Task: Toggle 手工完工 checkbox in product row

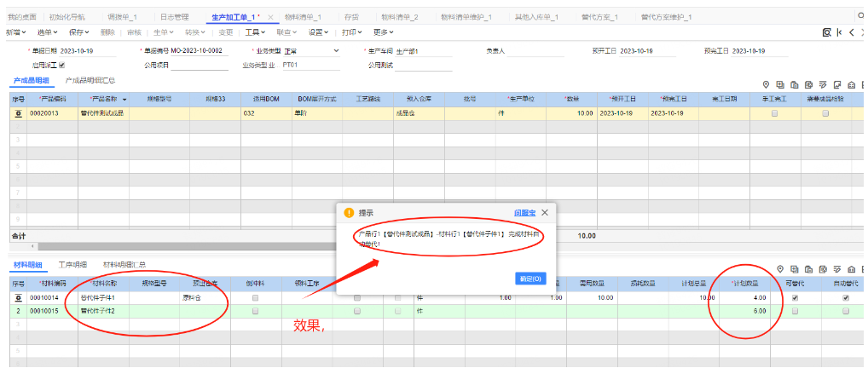Action: tap(774, 113)
